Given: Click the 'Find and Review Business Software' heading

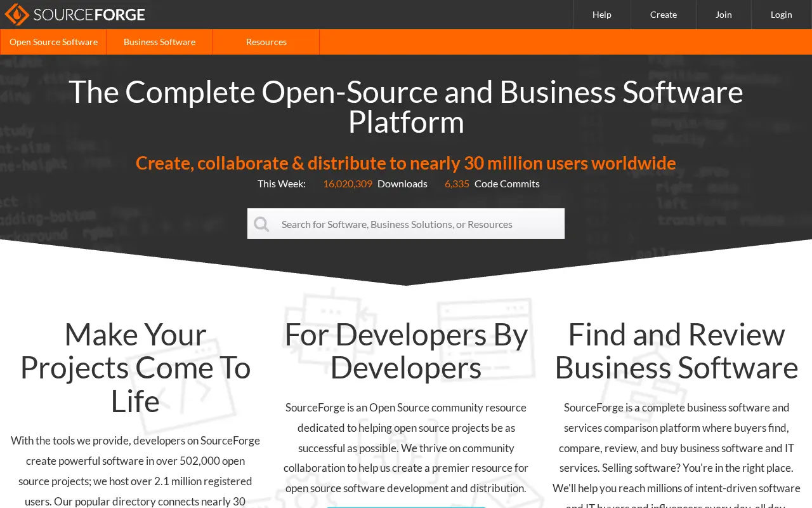Looking at the screenshot, I should pyautogui.click(x=676, y=351).
